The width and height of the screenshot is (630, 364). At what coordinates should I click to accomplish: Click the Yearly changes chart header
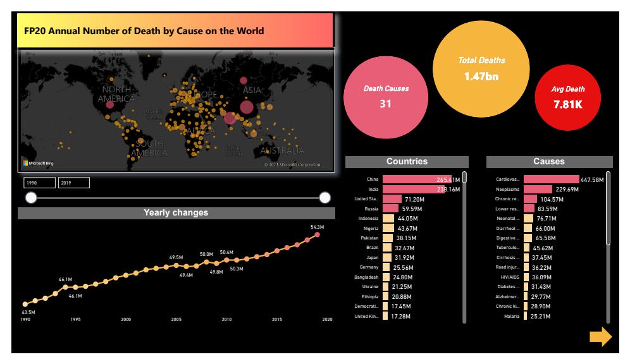click(x=176, y=213)
